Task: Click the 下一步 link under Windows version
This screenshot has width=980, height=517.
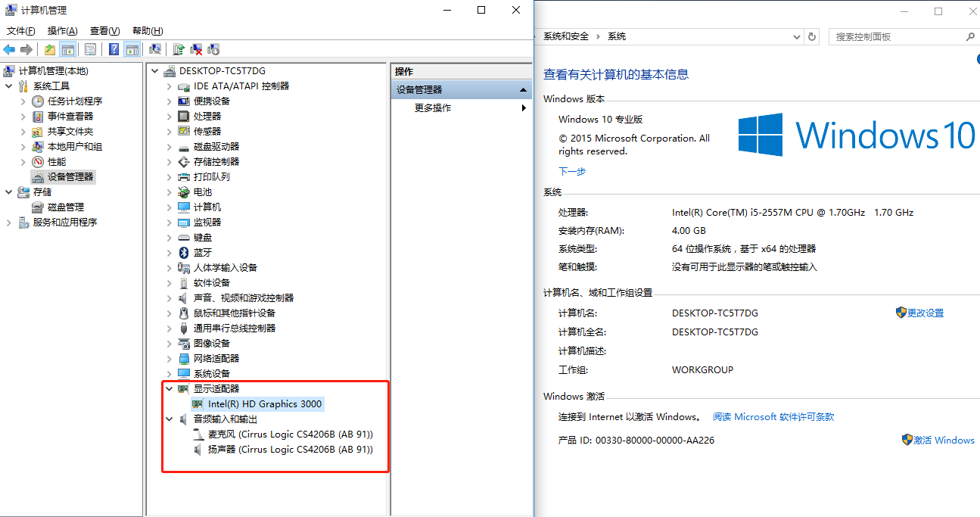Action: pos(572,171)
